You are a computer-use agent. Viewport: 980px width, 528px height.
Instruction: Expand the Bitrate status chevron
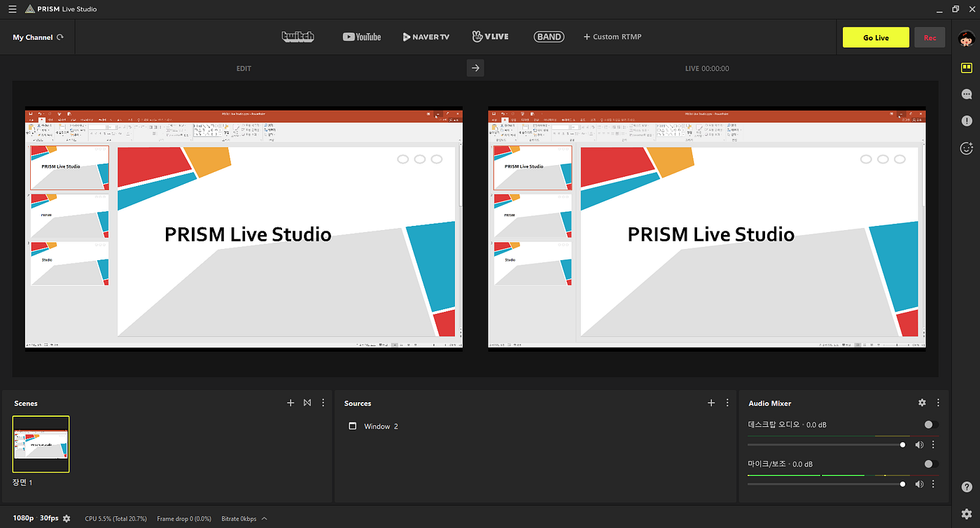tap(264, 518)
